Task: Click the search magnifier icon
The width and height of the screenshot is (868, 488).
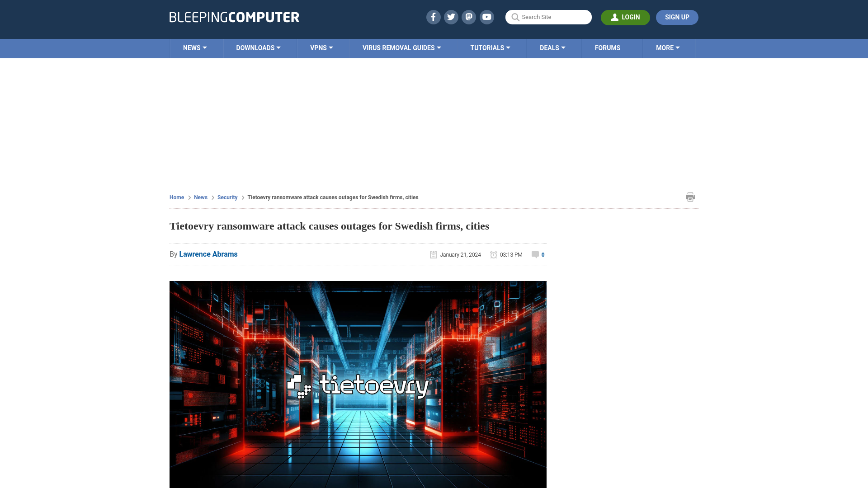Action: (x=515, y=17)
